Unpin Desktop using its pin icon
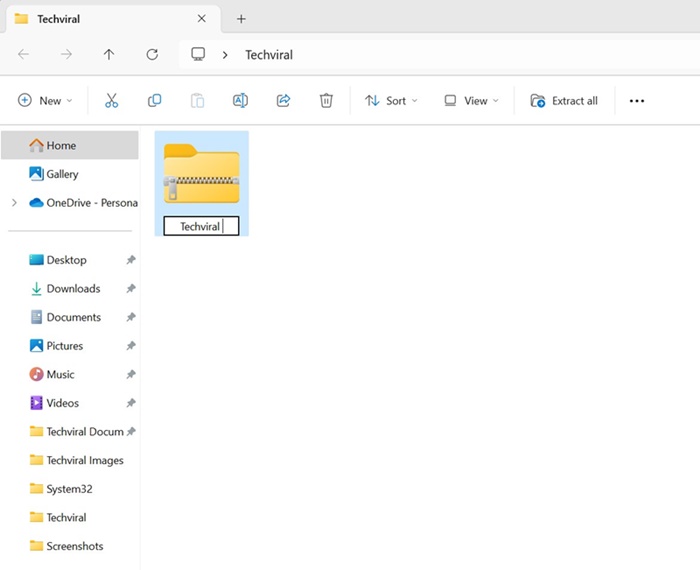 coord(131,260)
